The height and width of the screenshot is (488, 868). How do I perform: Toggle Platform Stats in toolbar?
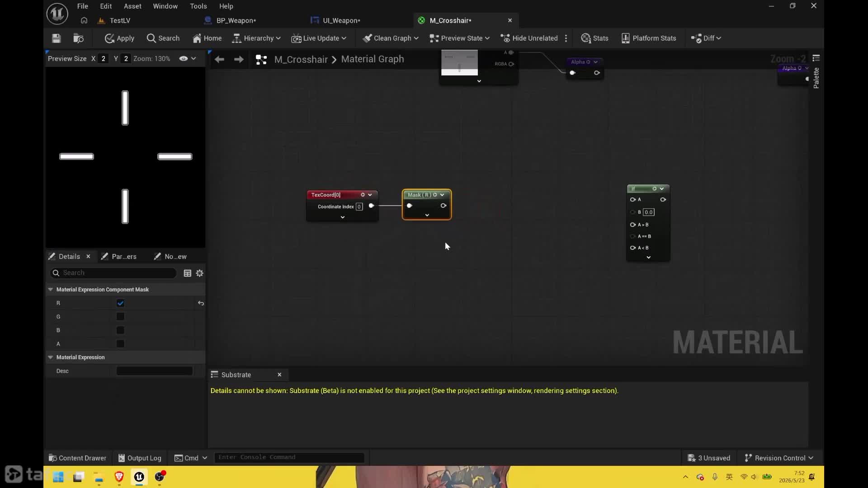coord(649,38)
